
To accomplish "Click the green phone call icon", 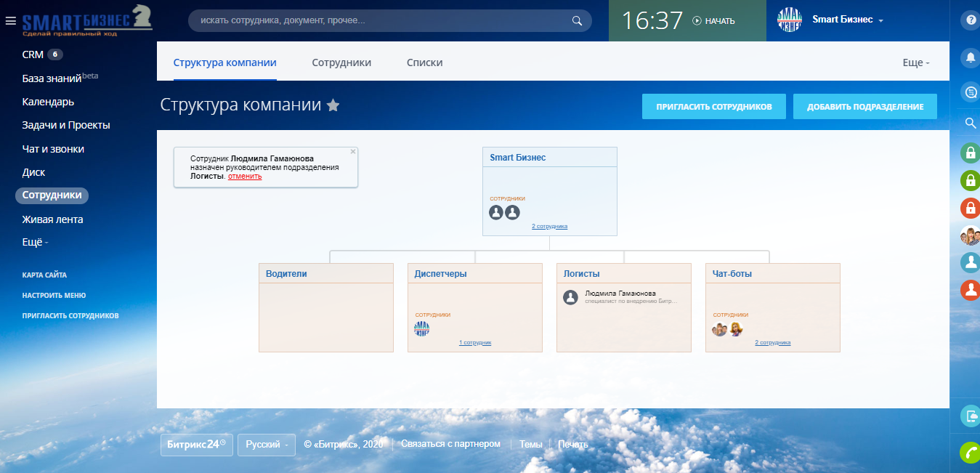I will pyautogui.click(x=970, y=452).
